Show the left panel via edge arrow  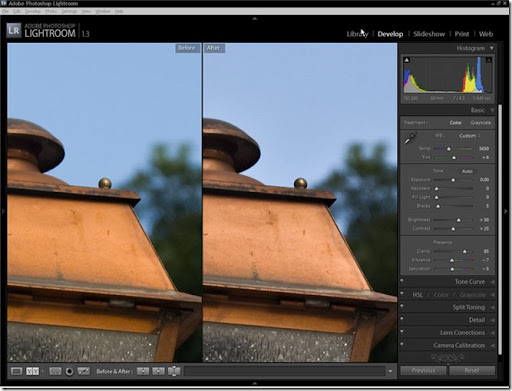coord(3,211)
